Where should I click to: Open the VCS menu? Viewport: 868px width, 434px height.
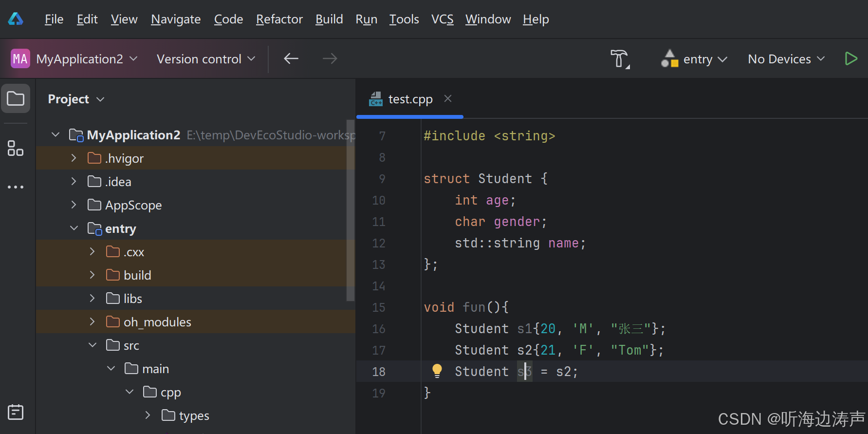442,19
